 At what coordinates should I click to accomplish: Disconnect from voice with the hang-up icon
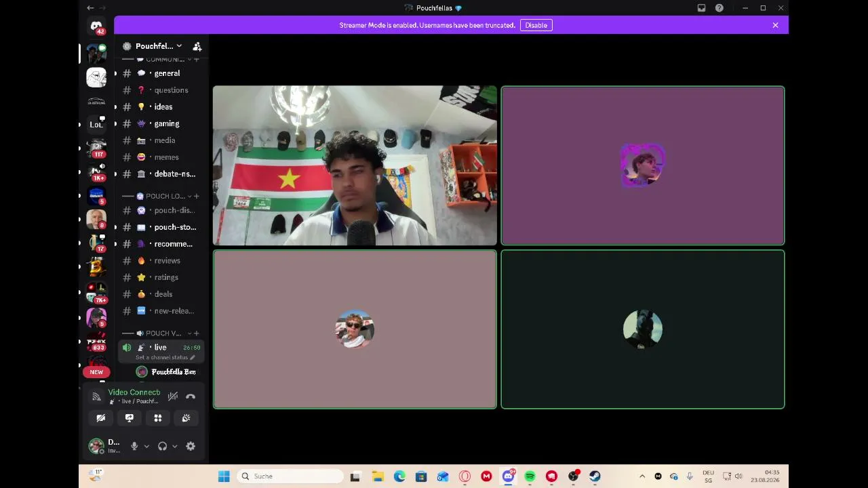(x=191, y=396)
